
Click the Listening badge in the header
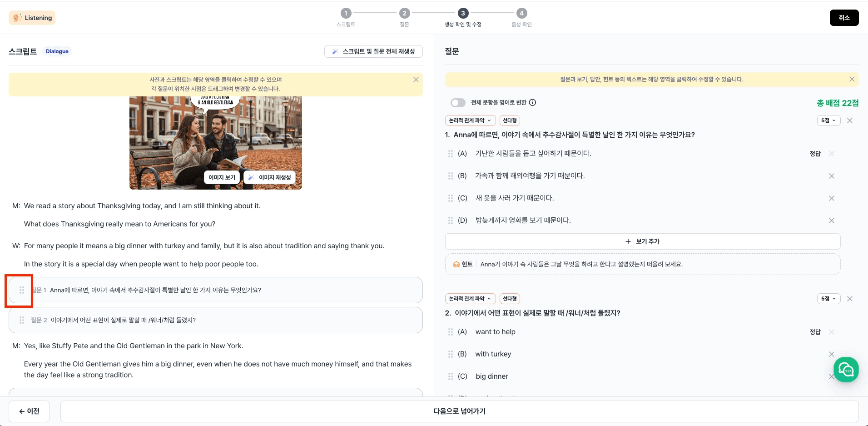click(32, 18)
